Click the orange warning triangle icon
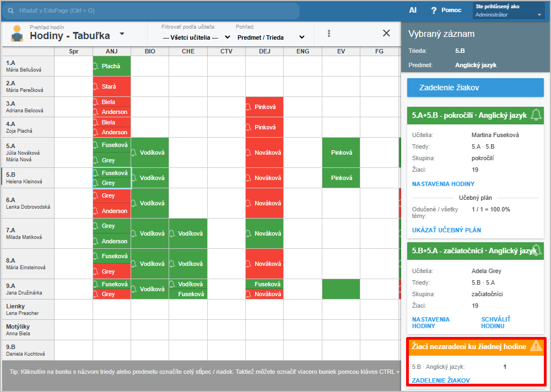Screen dimensions: 551x392 tap(536, 346)
